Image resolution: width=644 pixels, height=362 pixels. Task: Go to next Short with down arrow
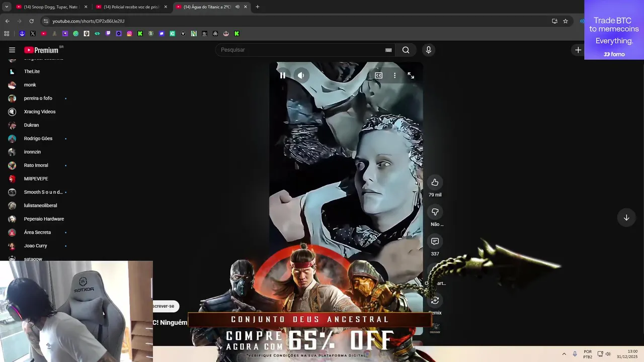pyautogui.click(x=626, y=218)
